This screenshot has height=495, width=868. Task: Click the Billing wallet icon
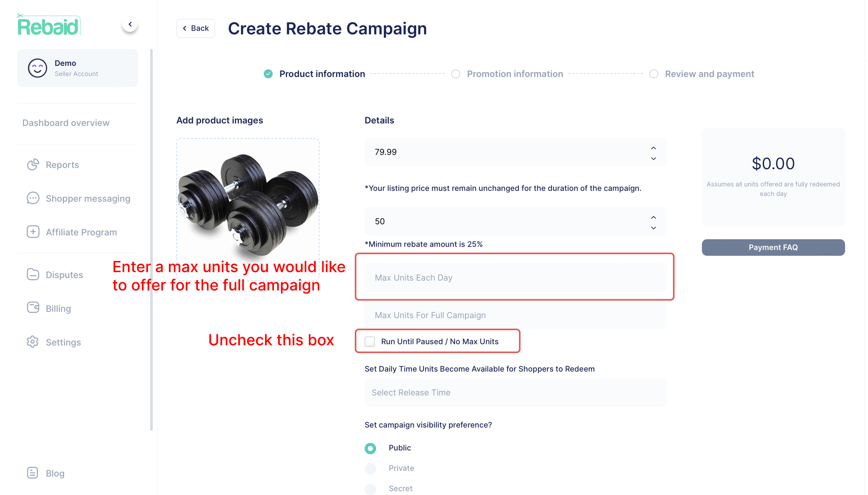coord(33,308)
